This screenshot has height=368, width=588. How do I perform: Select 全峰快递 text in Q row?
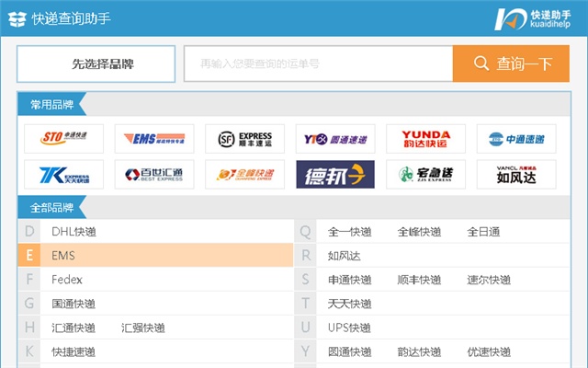[419, 232]
